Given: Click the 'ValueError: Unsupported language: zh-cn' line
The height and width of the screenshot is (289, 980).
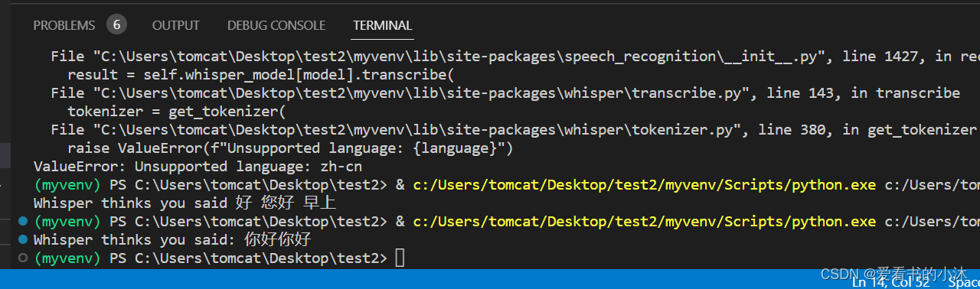Looking at the screenshot, I should [x=198, y=167].
